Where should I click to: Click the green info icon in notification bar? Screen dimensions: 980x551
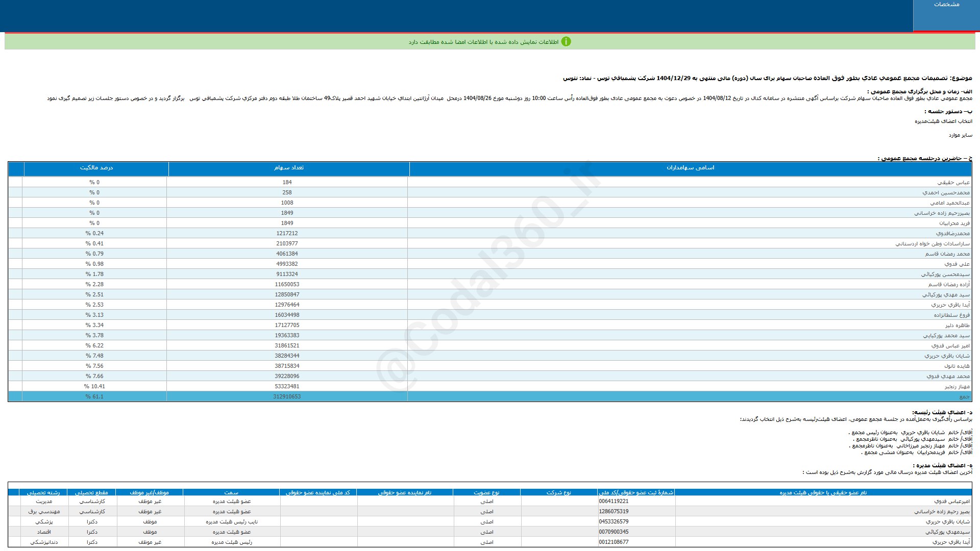(566, 42)
